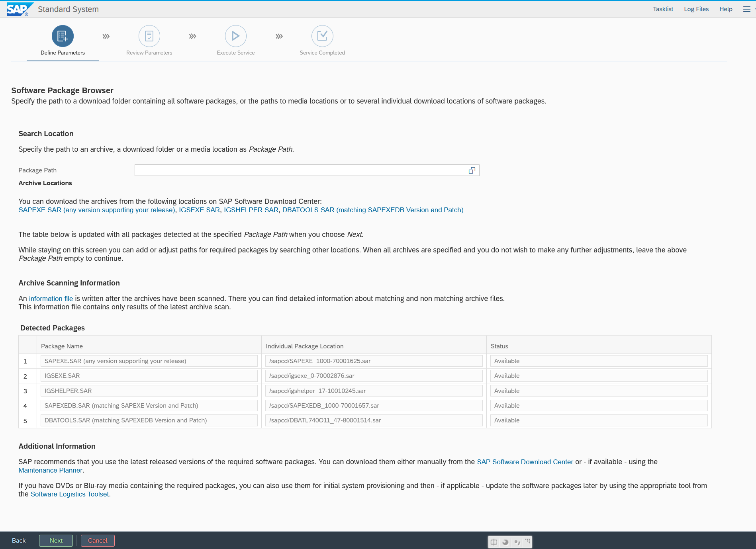
Task: Click the Available status in row 1
Action: coord(599,361)
